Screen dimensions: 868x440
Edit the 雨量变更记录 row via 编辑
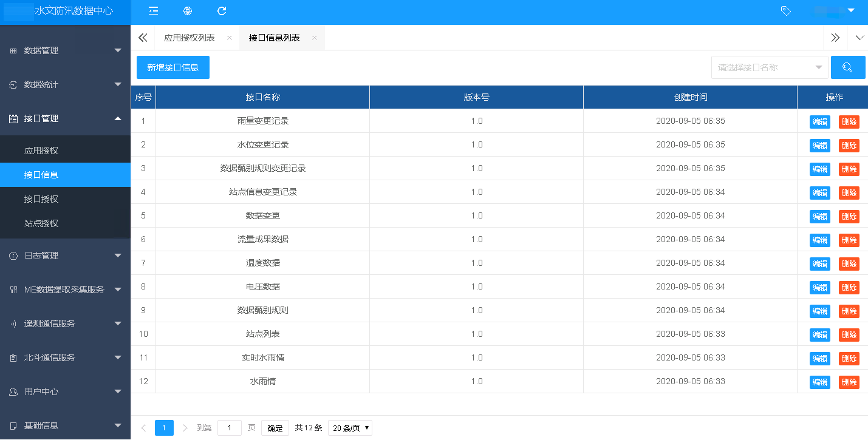[819, 121]
